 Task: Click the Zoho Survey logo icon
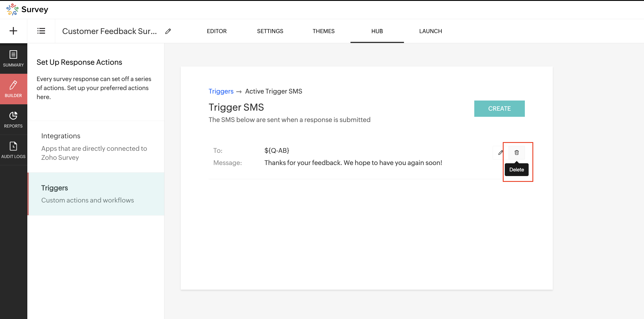pos(12,9)
